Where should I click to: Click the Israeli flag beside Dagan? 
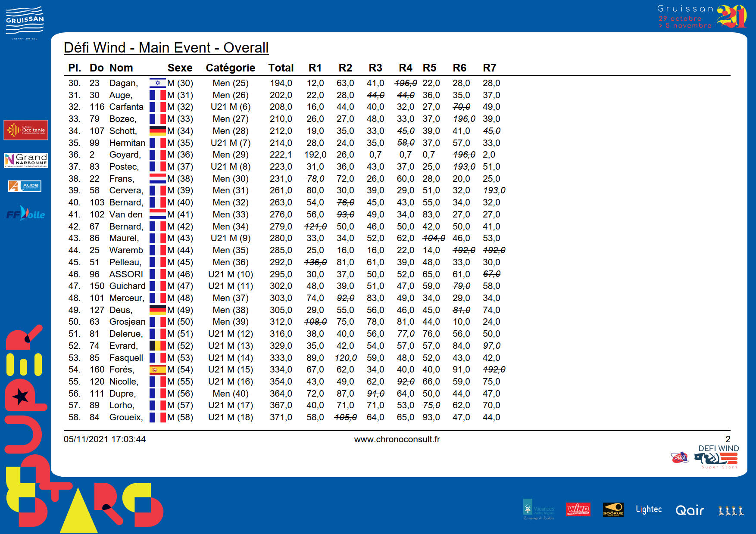pyautogui.click(x=157, y=83)
